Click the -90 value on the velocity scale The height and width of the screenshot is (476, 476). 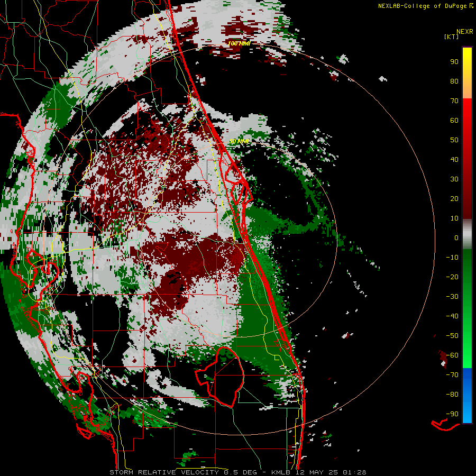[452, 414]
